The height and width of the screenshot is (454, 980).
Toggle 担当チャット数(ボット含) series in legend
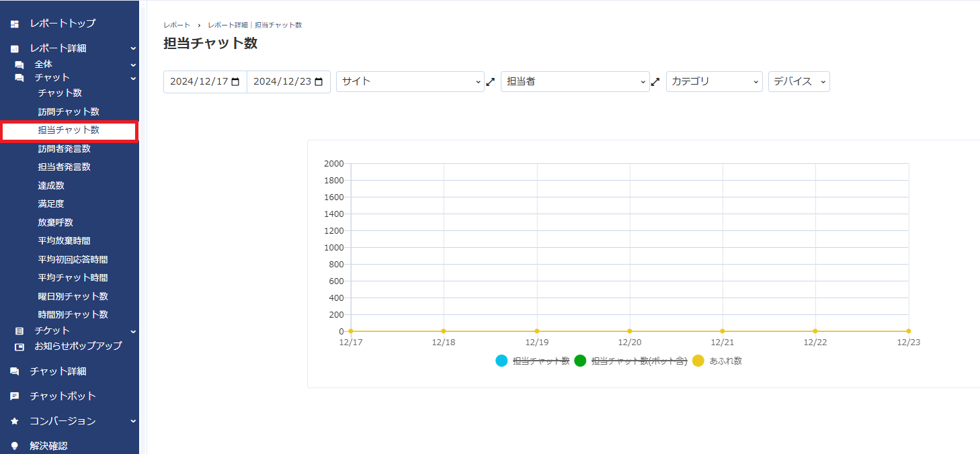(639, 361)
